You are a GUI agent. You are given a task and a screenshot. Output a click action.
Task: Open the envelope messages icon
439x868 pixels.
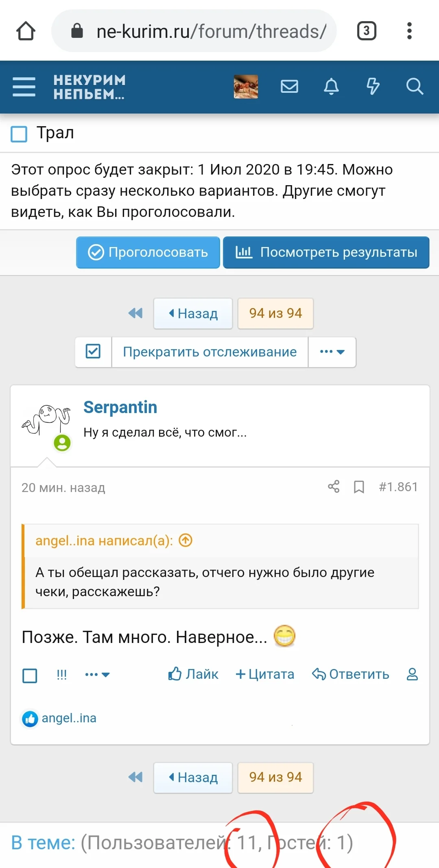coord(289,87)
